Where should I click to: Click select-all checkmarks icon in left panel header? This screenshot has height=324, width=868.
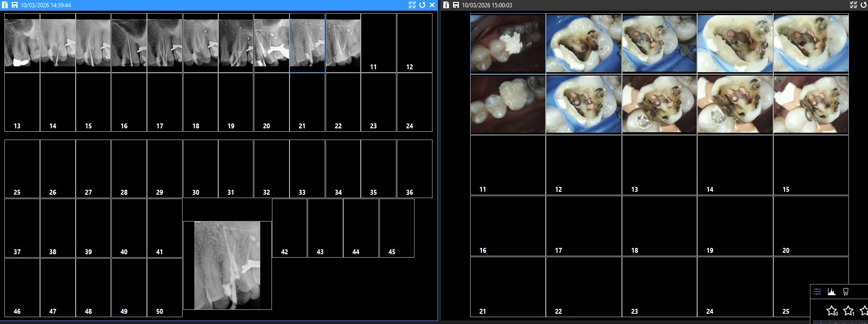tap(412, 5)
